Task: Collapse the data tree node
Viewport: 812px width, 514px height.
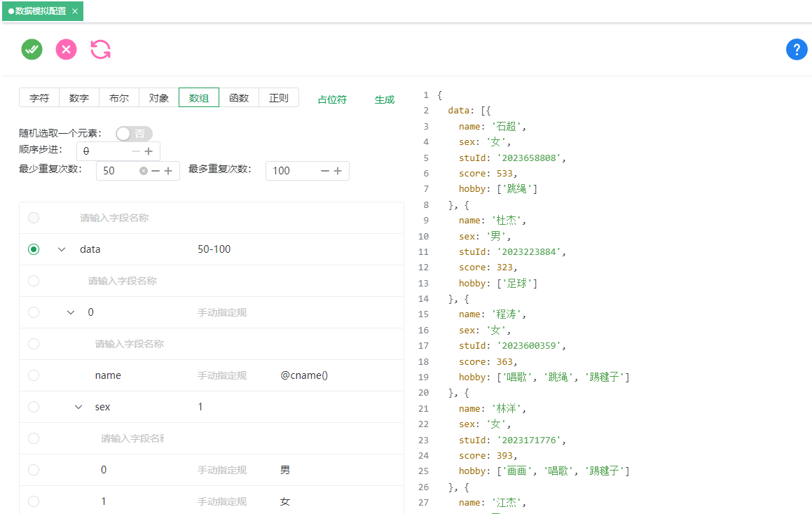Action: click(62, 249)
